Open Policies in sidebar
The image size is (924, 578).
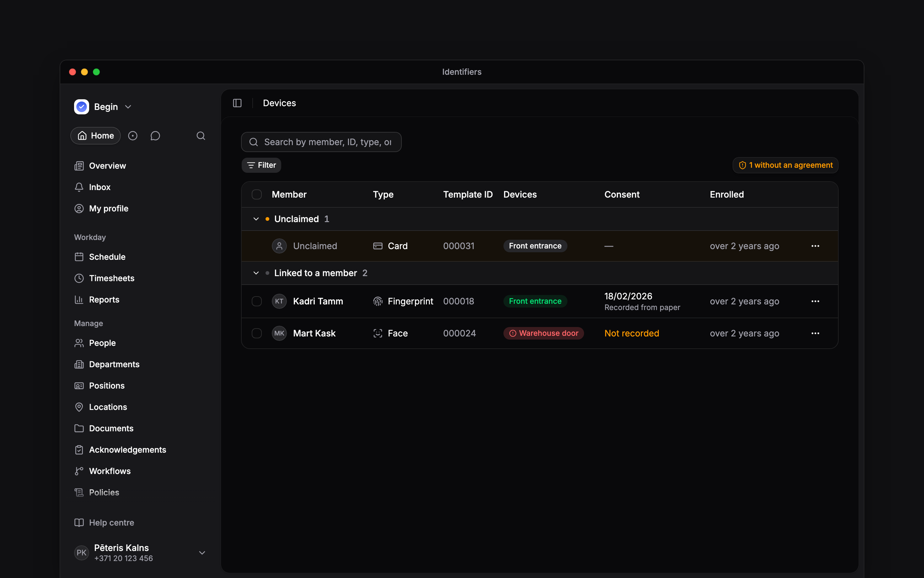coord(97,493)
